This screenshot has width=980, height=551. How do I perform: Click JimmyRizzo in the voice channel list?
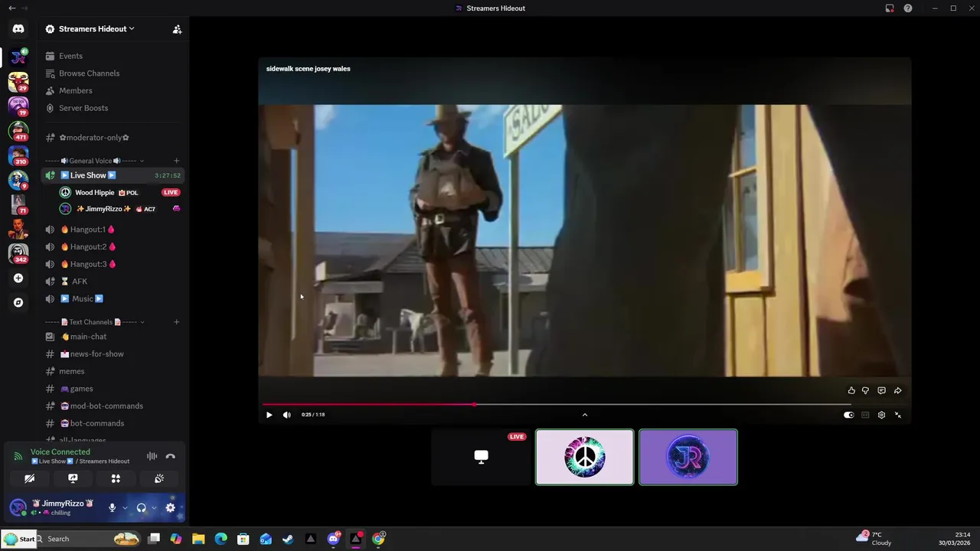coord(119,209)
